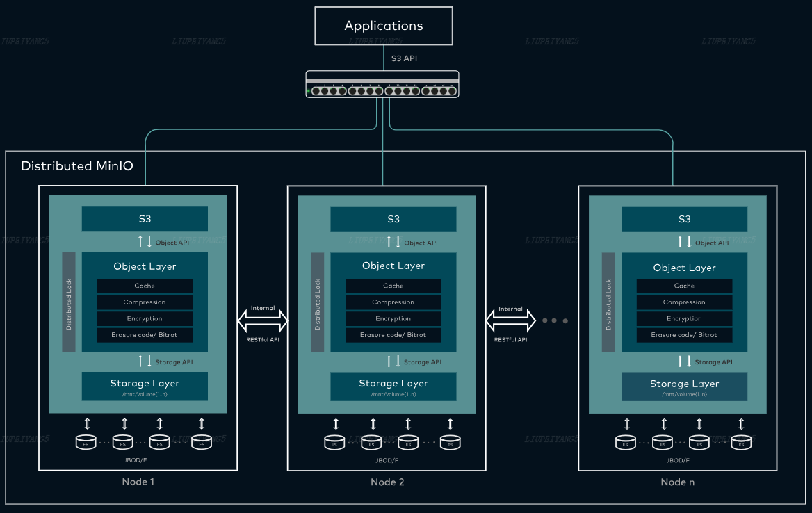Click the Object API up-down arrows in Node 2
The width and height of the screenshot is (812, 513).
(393, 242)
